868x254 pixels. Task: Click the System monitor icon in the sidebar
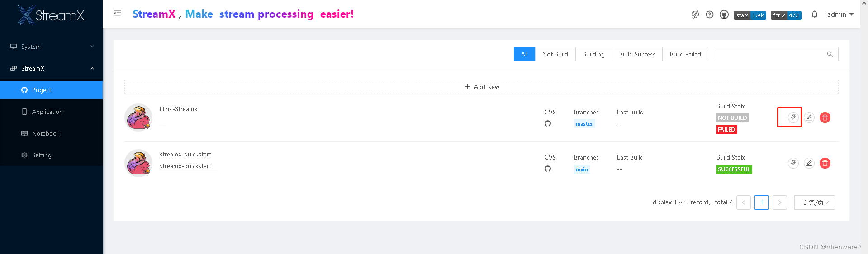(x=14, y=47)
